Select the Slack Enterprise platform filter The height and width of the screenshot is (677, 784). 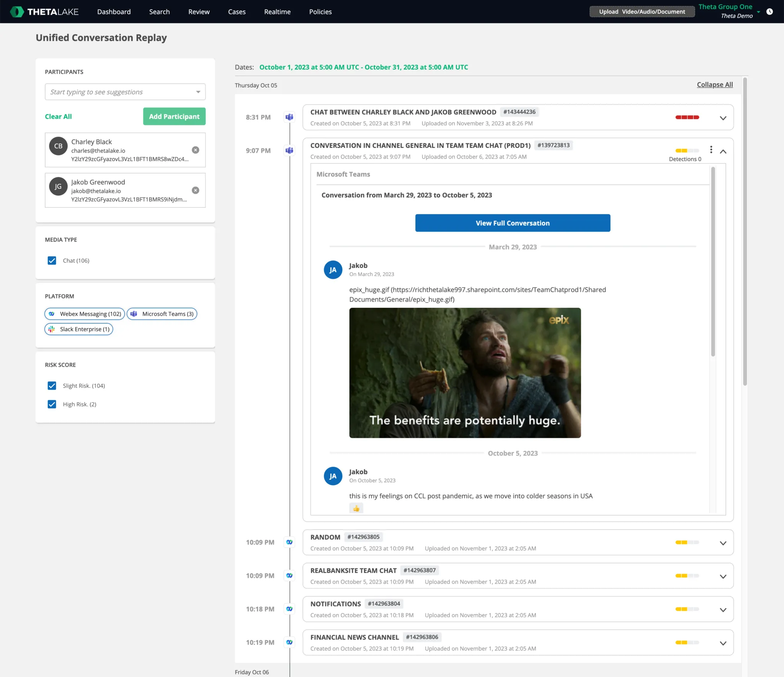[78, 329]
